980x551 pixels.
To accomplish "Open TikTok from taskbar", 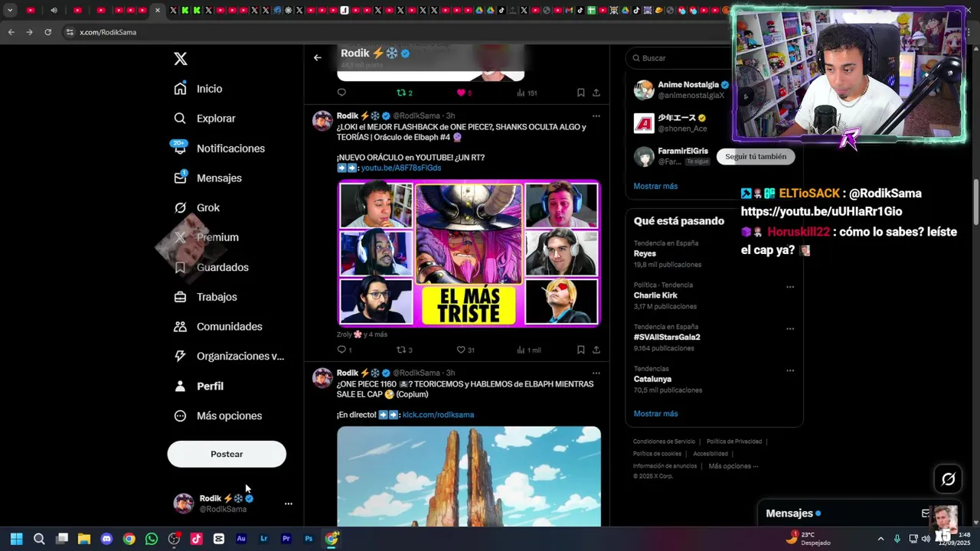I will [x=196, y=539].
